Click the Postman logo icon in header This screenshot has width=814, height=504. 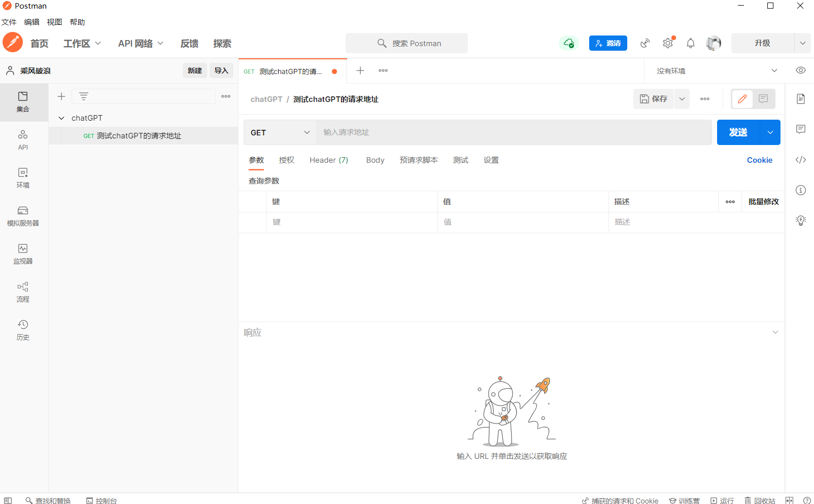[13, 43]
